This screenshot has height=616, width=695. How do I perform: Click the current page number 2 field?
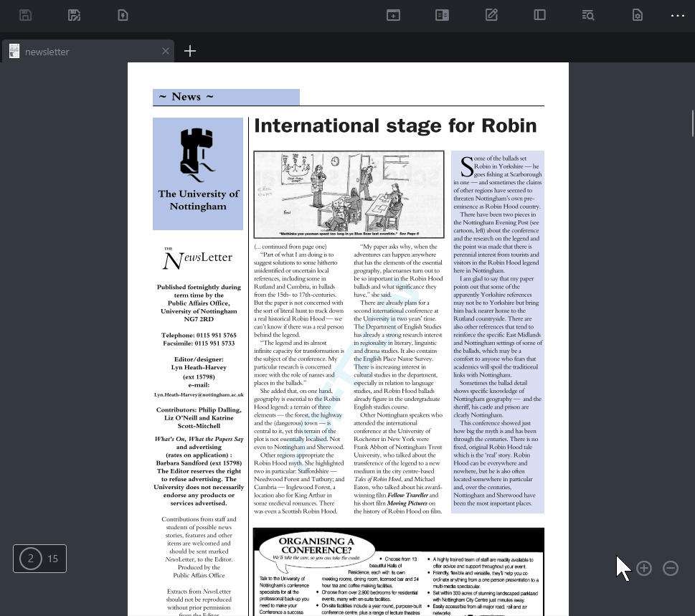31,559
